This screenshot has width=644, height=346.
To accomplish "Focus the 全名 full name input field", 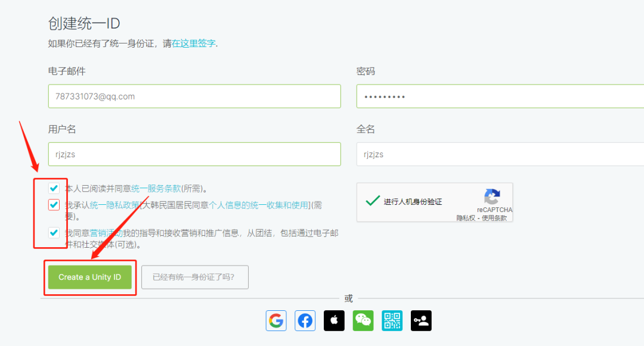I will (x=500, y=154).
